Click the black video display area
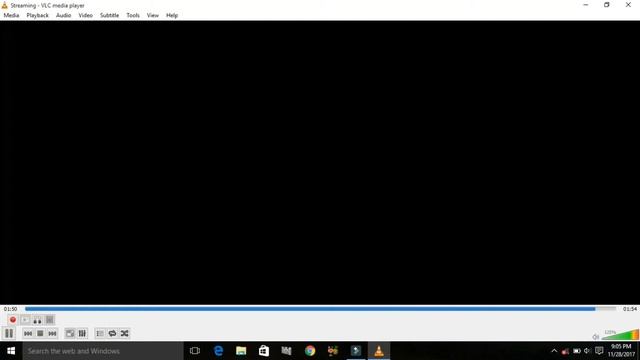 [320, 162]
